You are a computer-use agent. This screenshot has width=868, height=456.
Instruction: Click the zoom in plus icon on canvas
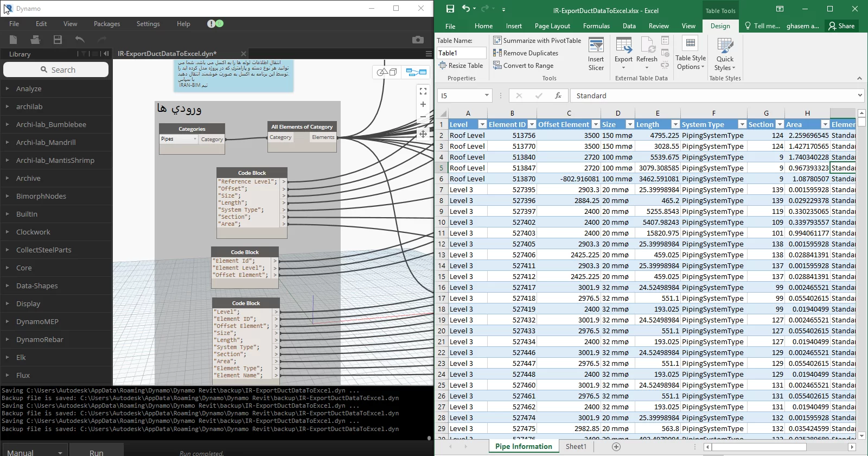(423, 104)
